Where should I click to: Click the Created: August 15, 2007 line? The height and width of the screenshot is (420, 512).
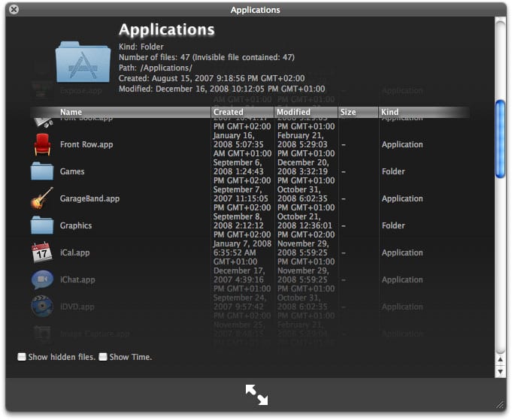(211, 78)
